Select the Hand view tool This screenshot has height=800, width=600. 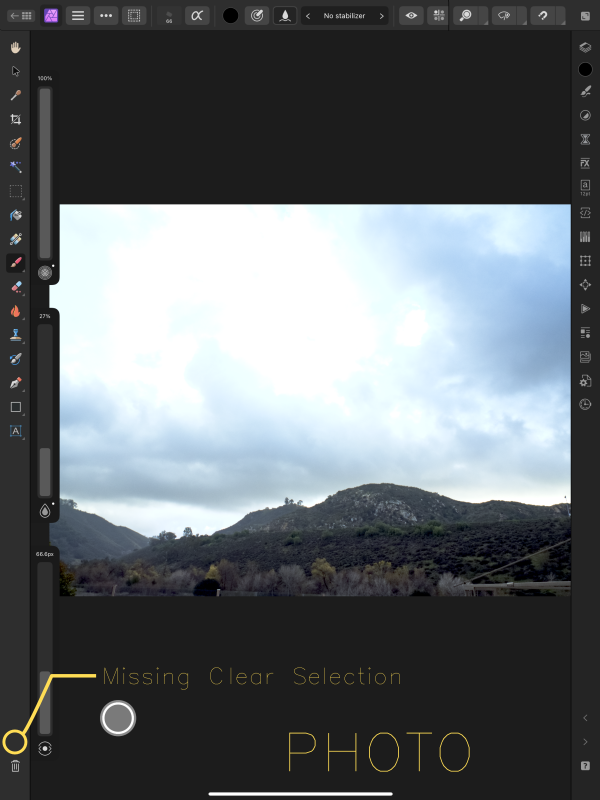[15, 47]
